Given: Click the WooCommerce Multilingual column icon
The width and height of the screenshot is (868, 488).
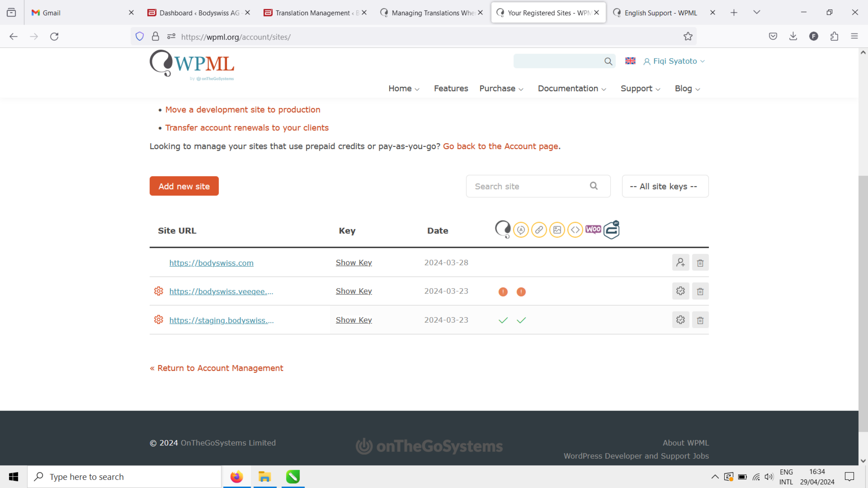Looking at the screenshot, I should click(593, 229).
